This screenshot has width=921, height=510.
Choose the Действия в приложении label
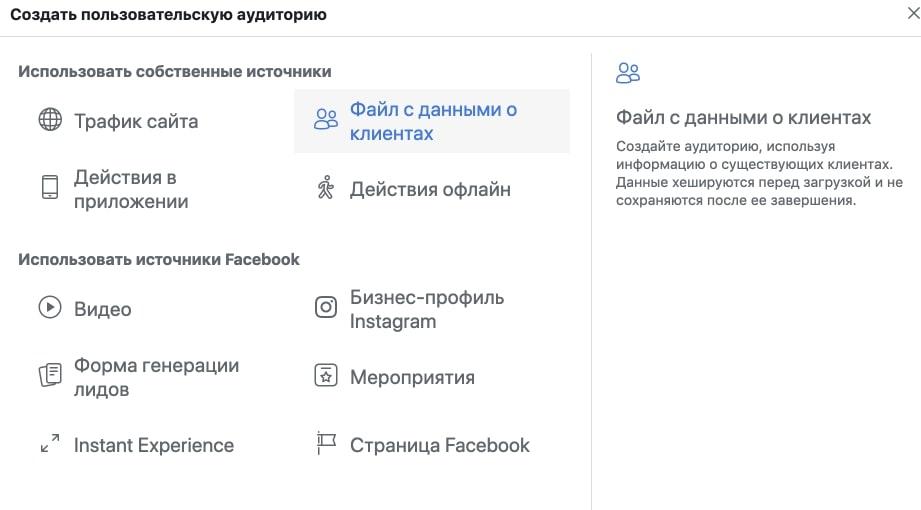point(131,189)
